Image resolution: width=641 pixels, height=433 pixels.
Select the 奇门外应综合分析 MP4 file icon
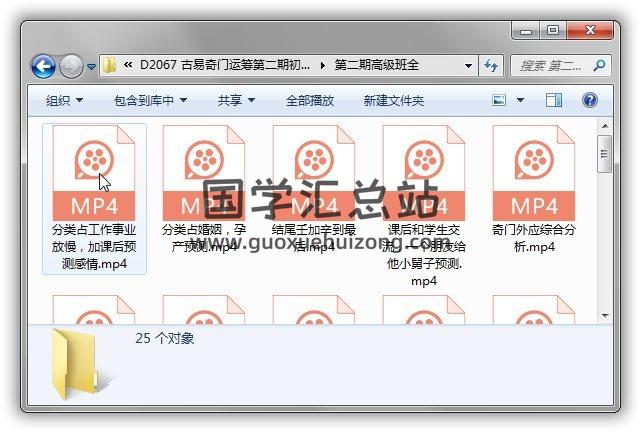(x=534, y=173)
